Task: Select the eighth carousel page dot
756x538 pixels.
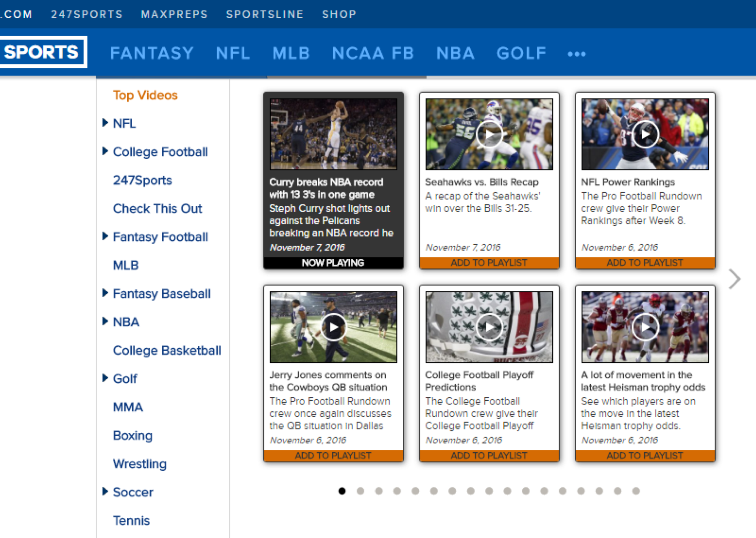Action: pyautogui.click(x=471, y=491)
